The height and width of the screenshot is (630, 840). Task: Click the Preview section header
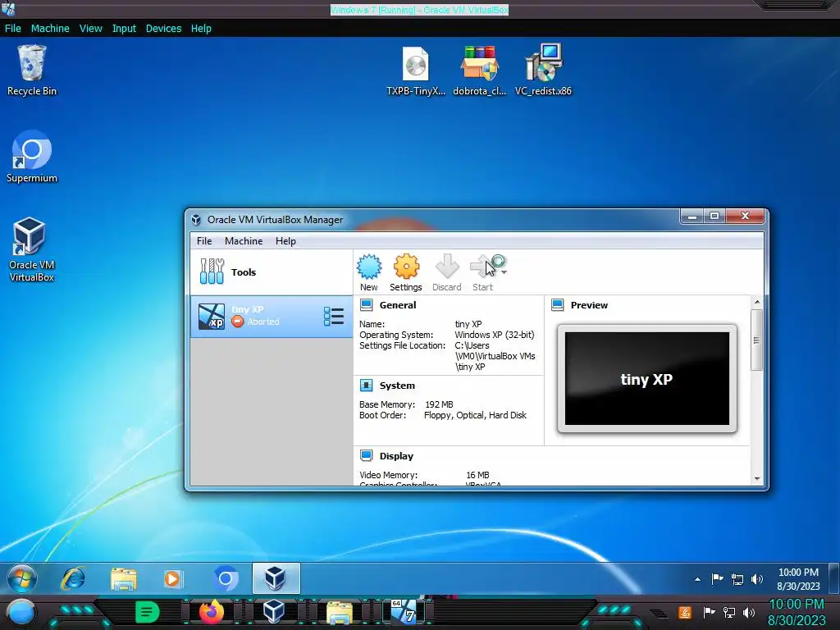click(x=589, y=305)
